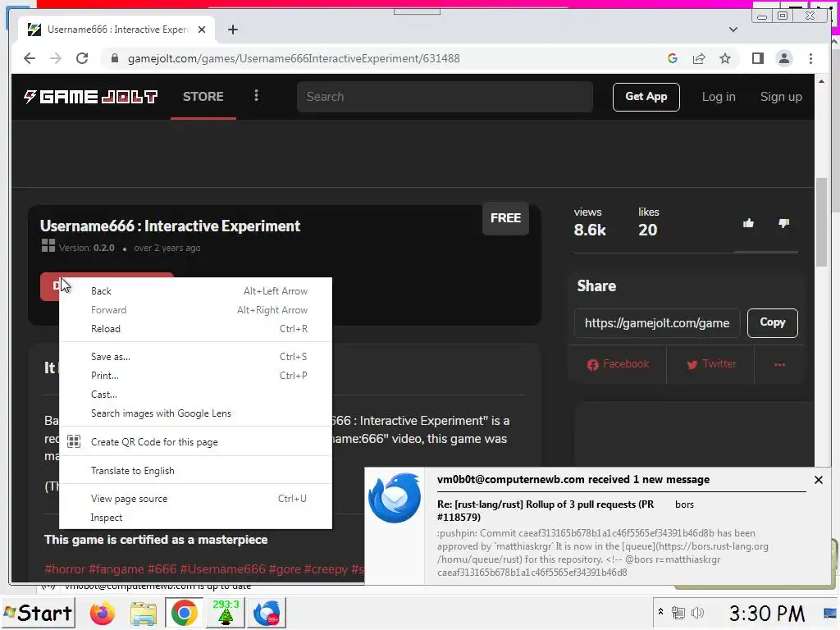Copy the share link
840x630 pixels.
pos(772,322)
